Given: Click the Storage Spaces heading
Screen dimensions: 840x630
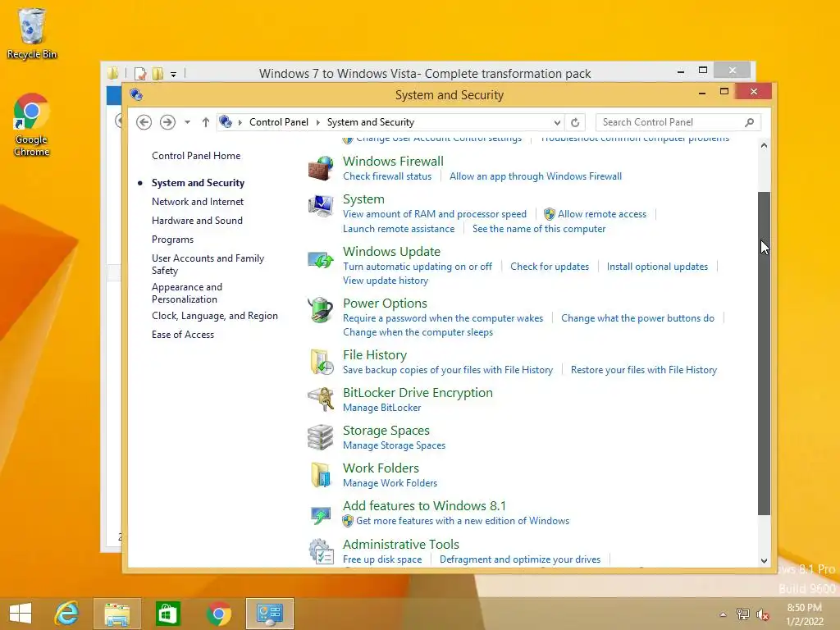Looking at the screenshot, I should point(386,430).
